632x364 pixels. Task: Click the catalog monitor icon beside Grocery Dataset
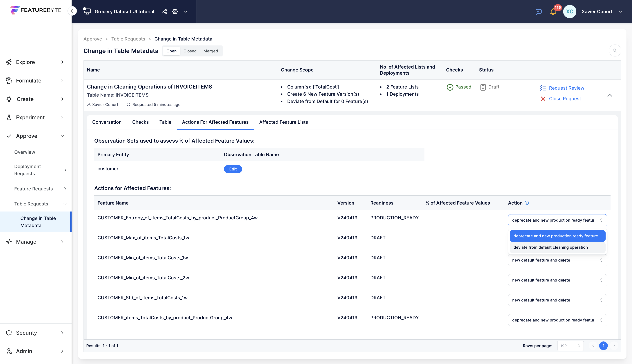87,11
